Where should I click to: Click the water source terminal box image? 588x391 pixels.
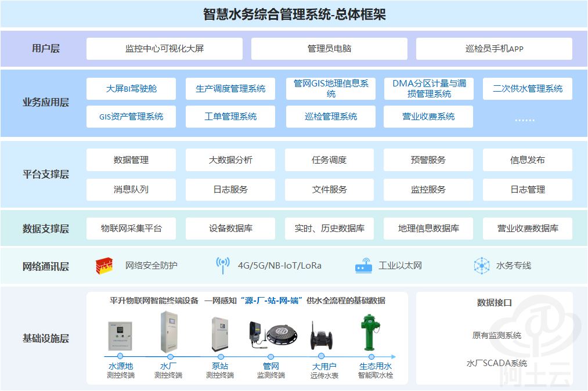tap(120, 336)
